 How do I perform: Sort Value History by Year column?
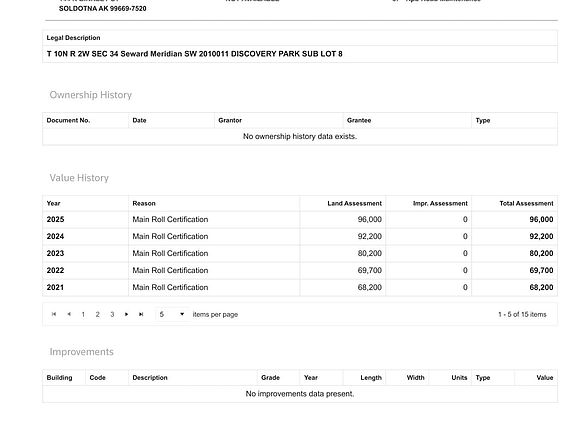(x=53, y=203)
